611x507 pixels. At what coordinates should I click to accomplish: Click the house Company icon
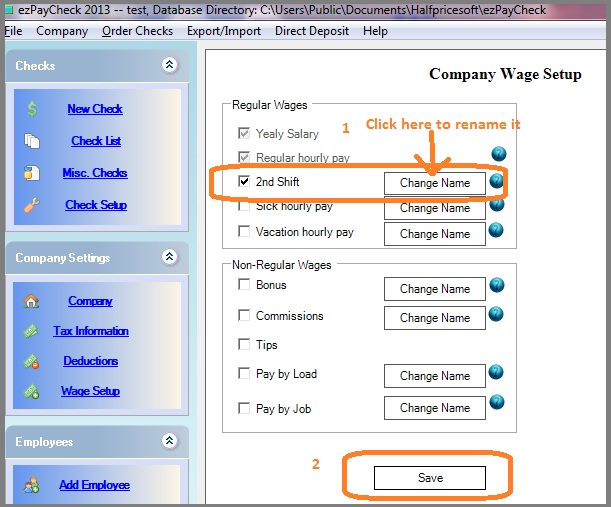click(31, 301)
